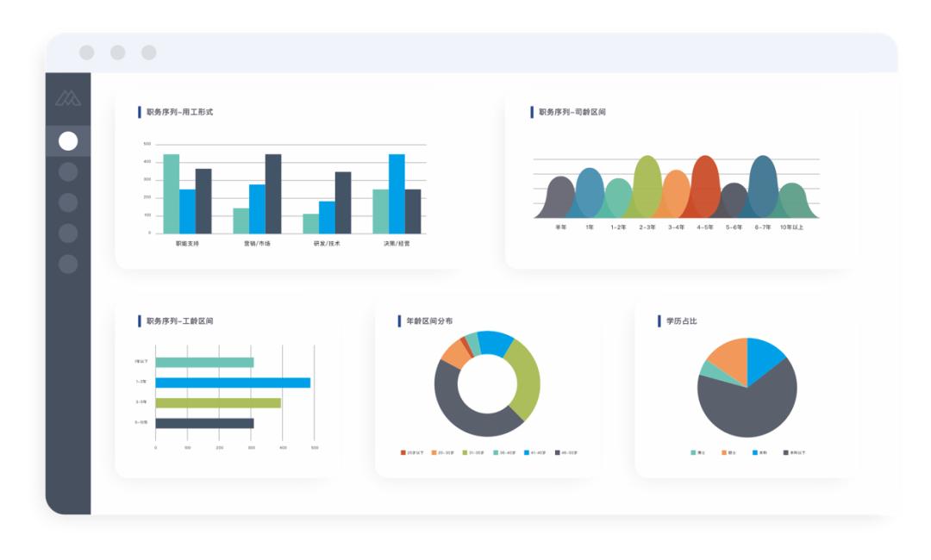Click the 研发/技术 axis label
This screenshot has height=560, width=931.
coord(328,244)
